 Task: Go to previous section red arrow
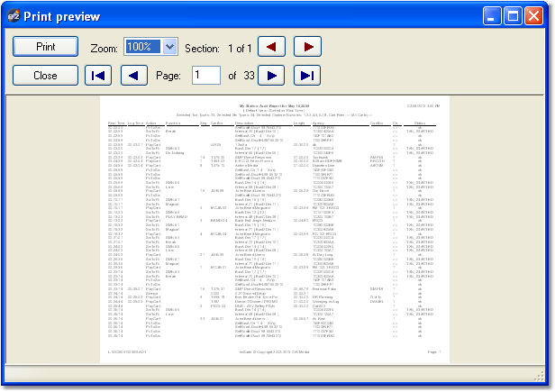[271, 46]
